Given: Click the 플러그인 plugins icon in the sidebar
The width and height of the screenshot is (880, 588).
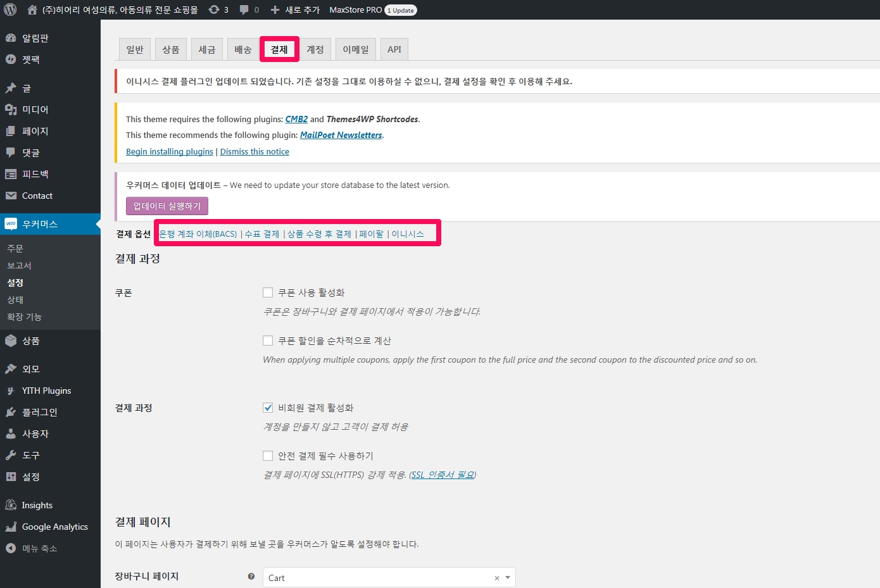Looking at the screenshot, I should tap(11, 412).
